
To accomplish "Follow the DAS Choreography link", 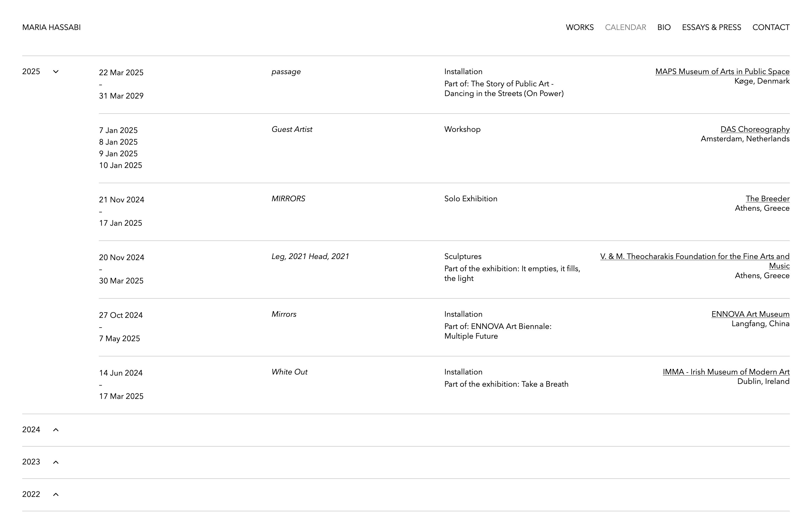I will 755,129.
